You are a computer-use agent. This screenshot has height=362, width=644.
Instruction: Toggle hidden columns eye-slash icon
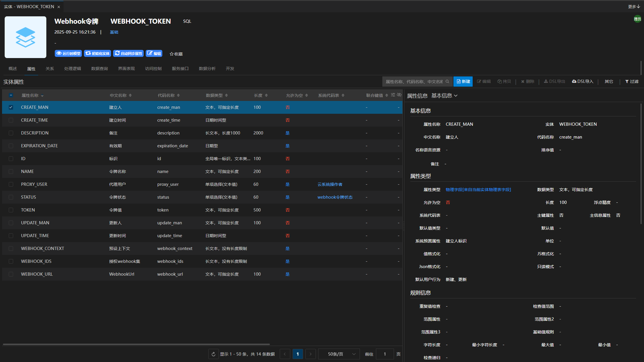399,95
